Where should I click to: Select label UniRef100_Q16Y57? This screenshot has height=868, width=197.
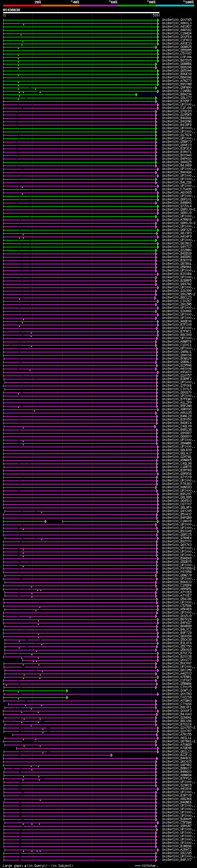pyautogui.click(x=177, y=375)
